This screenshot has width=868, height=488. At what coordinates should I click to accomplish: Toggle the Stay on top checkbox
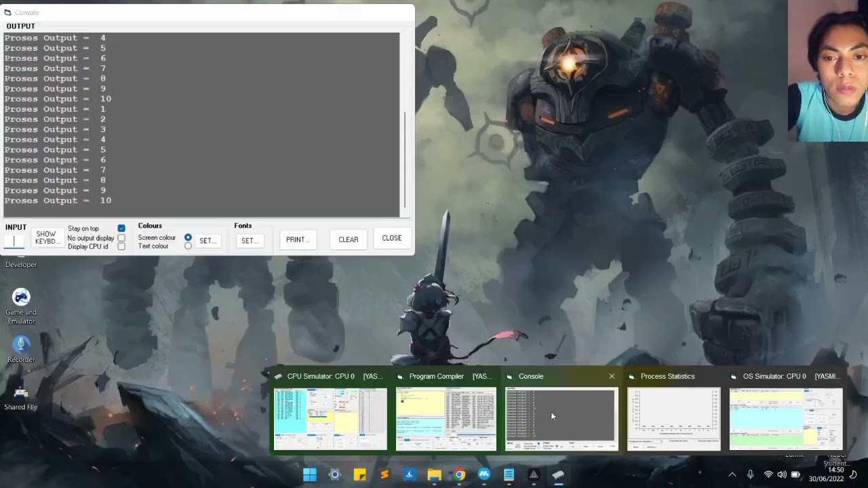(x=121, y=228)
